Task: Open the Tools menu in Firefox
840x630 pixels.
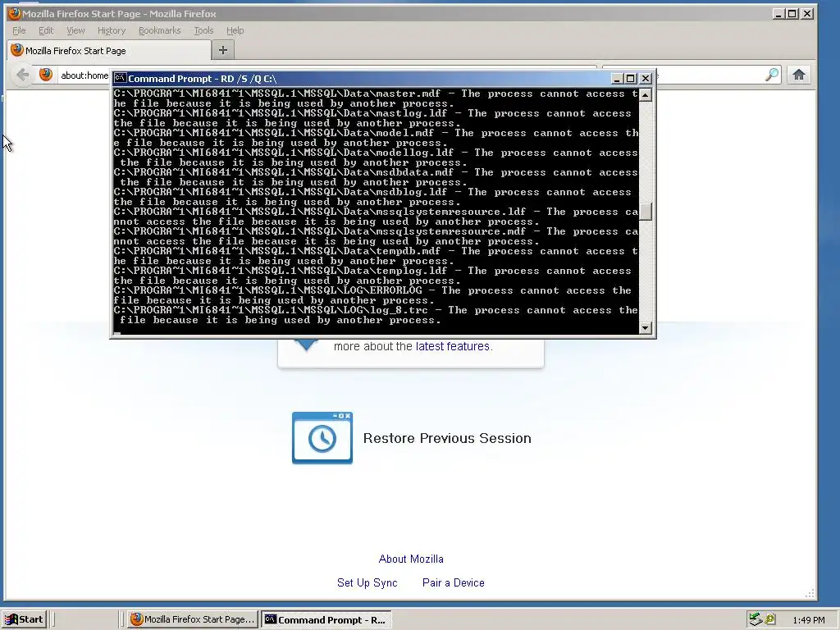Action: [203, 30]
